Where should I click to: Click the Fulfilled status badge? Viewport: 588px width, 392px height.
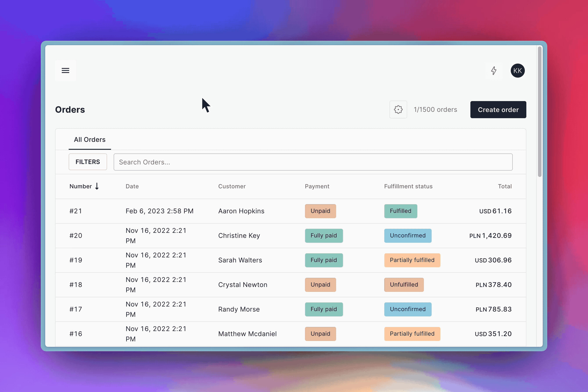coord(400,211)
